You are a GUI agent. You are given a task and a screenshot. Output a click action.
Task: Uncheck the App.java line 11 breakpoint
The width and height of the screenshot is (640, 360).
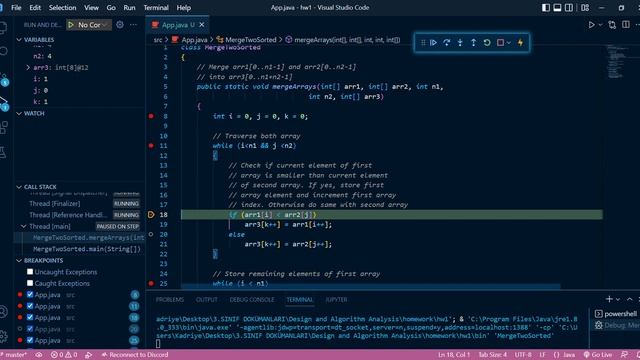coord(30,306)
